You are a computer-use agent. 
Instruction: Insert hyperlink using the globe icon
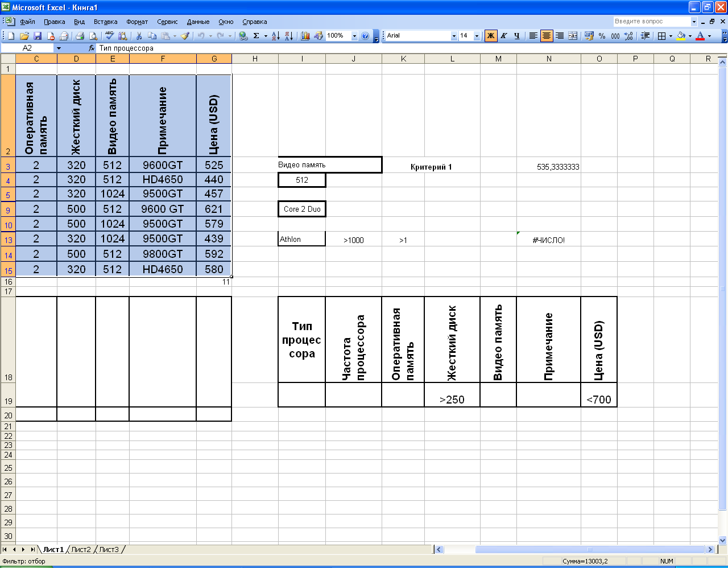pos(243,36)
